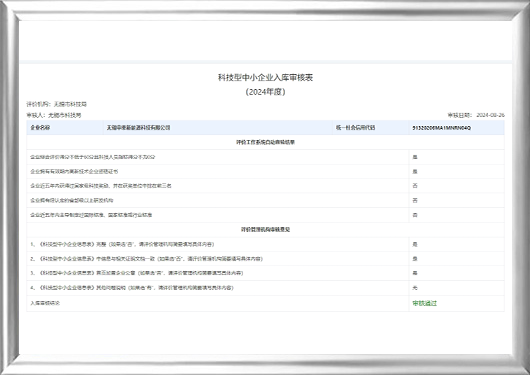Select the 否 result of the 科技奖励 row
Viewport: 530px width, 375px height.
point(415,186)
